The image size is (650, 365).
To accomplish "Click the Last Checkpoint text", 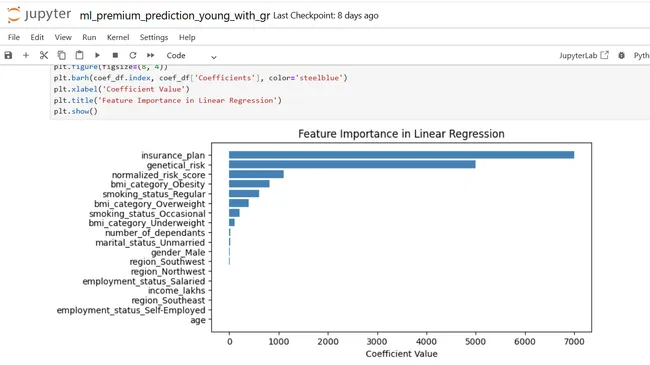I will 326,16.
